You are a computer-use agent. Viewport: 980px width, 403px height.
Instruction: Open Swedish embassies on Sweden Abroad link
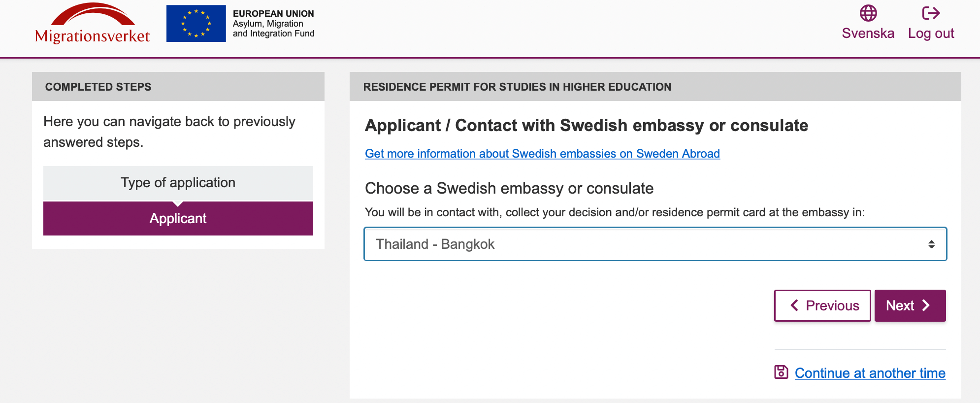pos(542,154)
